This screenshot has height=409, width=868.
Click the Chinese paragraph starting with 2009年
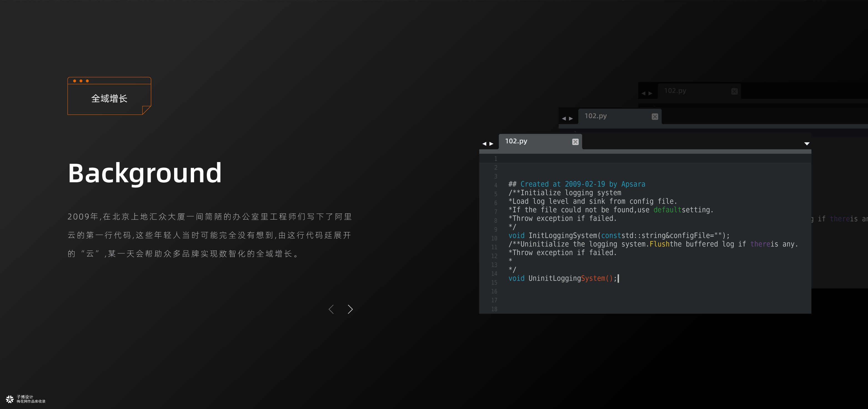point(210,235)
